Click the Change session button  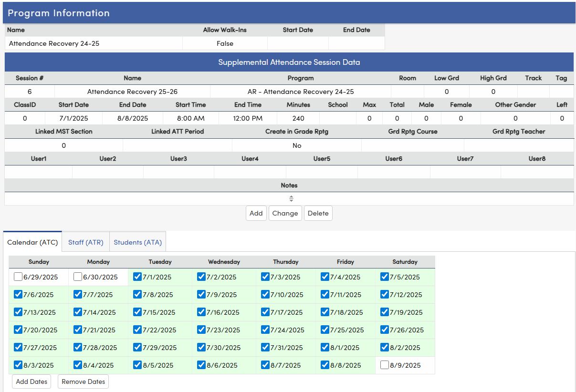pos(285,213)
